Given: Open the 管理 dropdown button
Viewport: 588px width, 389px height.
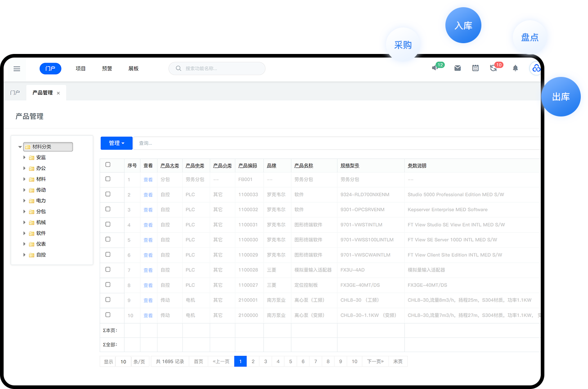Looking at the screenshot, I should [117, 143].
